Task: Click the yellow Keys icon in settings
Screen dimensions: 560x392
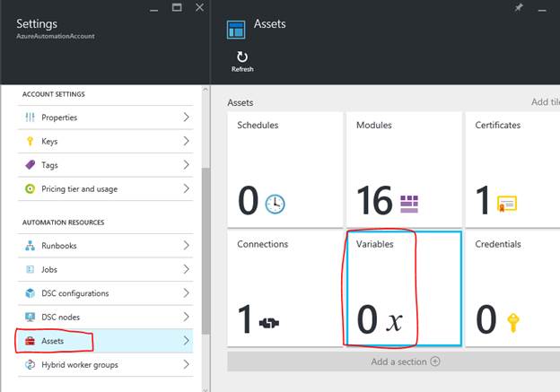Action: click(30, 141)
